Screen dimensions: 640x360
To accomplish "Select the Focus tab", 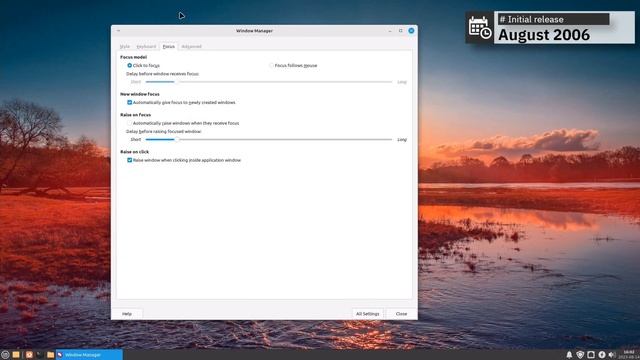I will 169,47.
